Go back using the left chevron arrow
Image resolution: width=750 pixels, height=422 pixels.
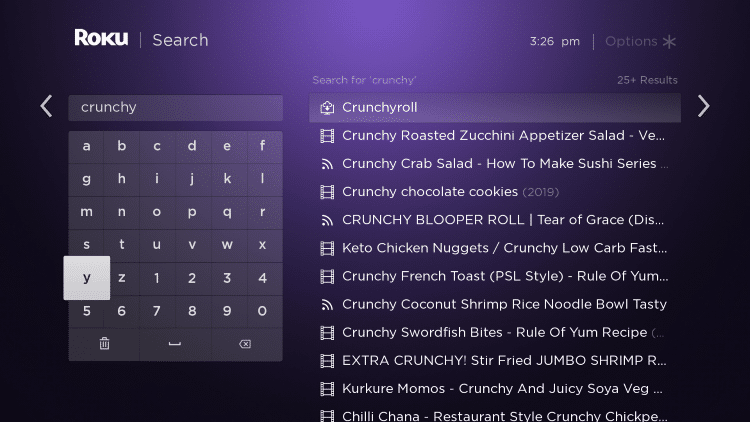[46, 106]
